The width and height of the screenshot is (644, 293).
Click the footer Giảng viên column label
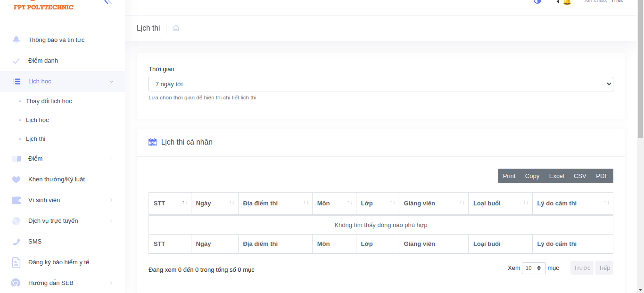[x=420, y=244]
